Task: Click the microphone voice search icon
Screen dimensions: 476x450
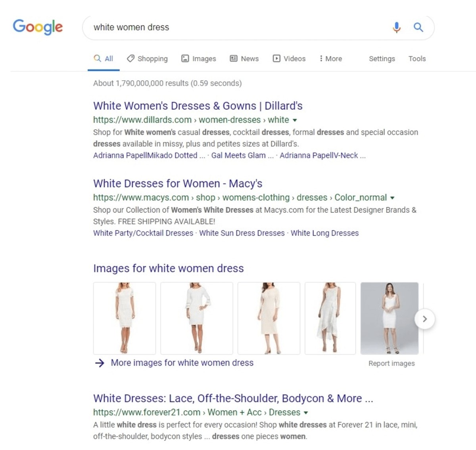Action: click(x=396, y=27)
